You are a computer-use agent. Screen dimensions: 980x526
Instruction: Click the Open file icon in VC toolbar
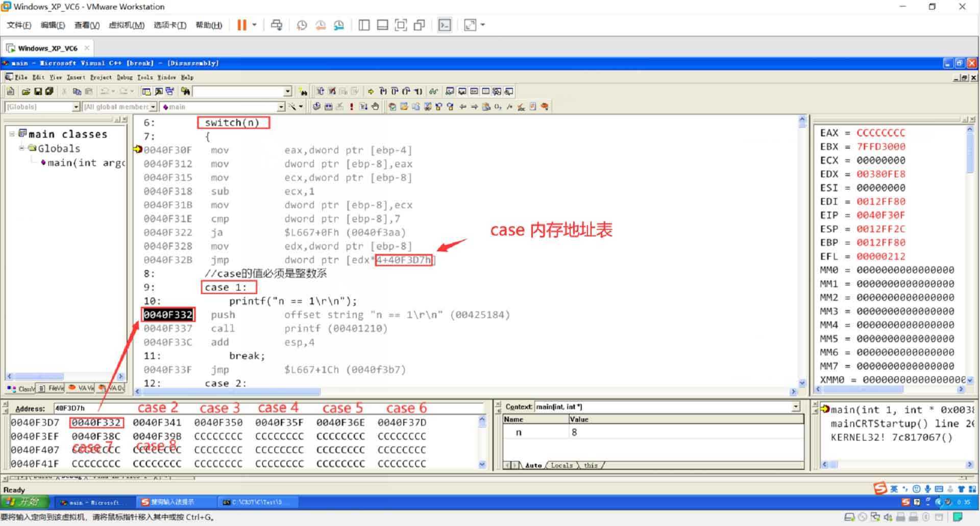coord(26,91)
